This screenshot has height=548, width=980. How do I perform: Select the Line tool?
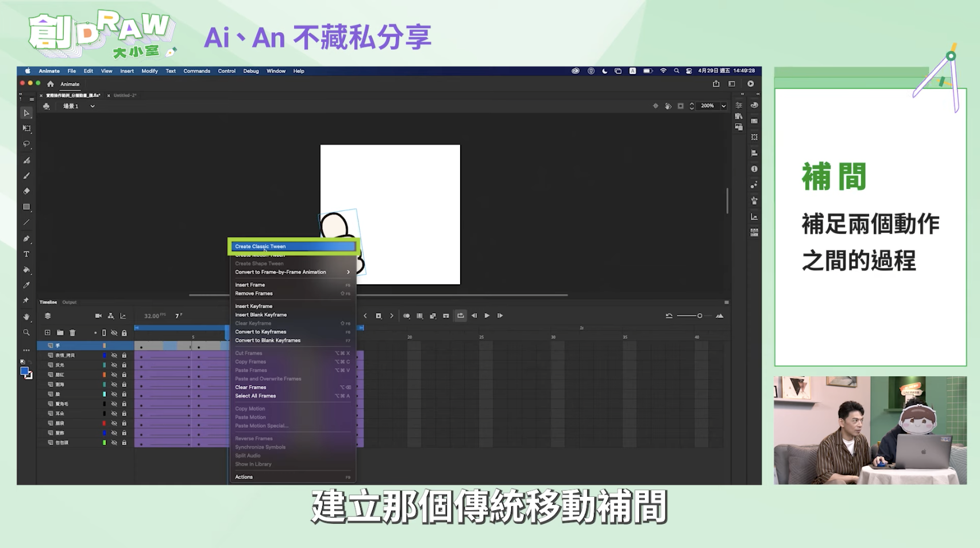(x=26, y=222)
